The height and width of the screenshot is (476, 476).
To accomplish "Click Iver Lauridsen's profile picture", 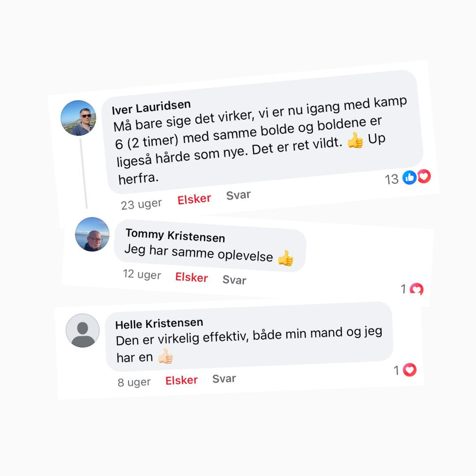I will [78, 118].
